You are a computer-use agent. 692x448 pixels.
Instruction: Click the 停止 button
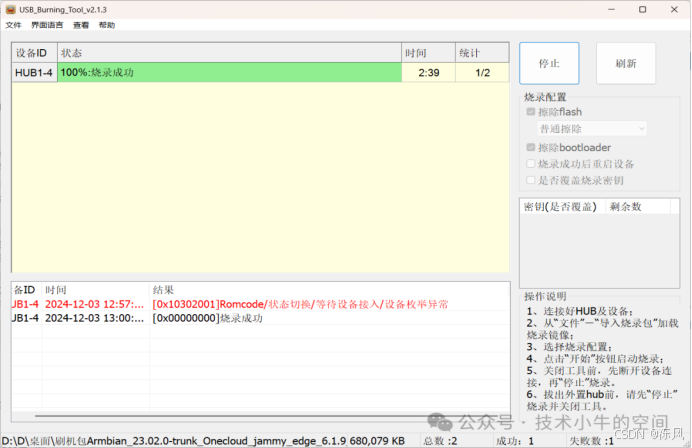(x=549, y=63)
